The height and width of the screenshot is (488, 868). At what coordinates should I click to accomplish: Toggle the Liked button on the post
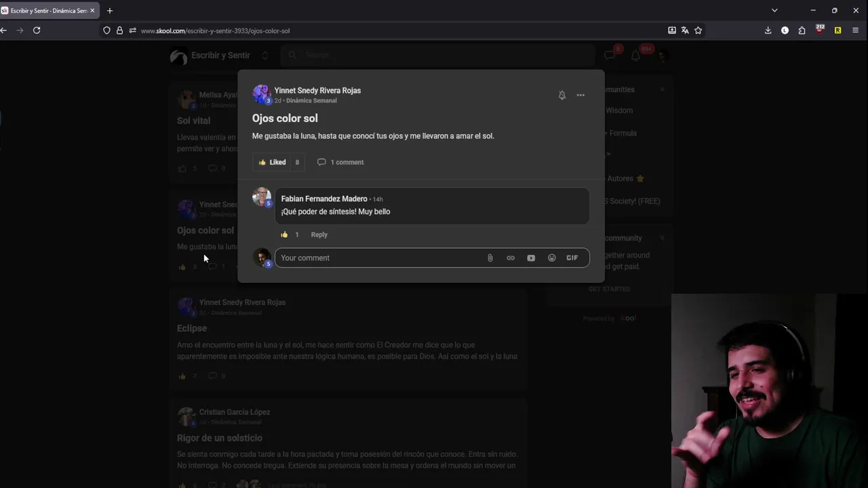273,162
